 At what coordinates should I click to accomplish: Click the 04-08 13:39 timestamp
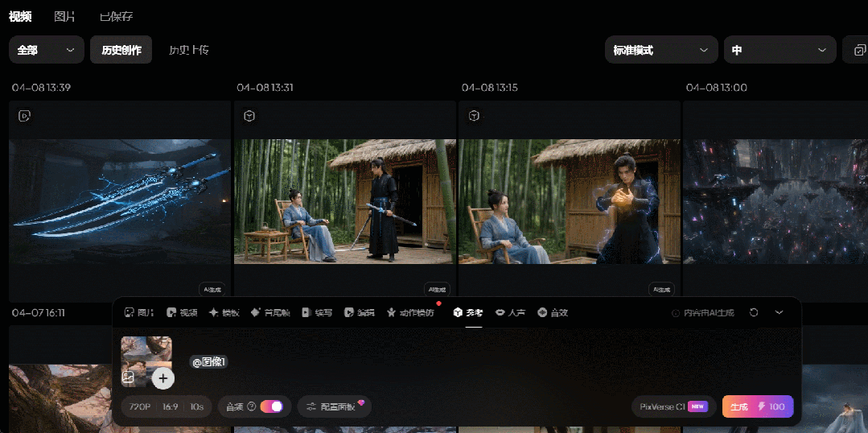tap(41, 88)
